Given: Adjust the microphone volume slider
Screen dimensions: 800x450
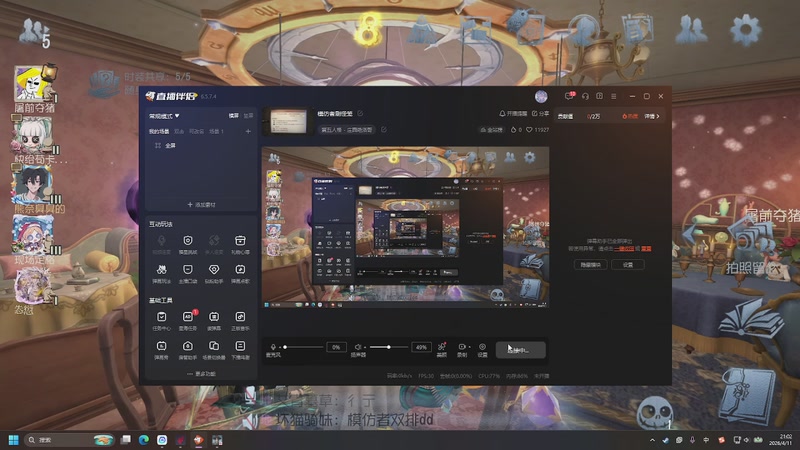Looking at the screenshot, I should pyautogui.click(x=303, y=347).
